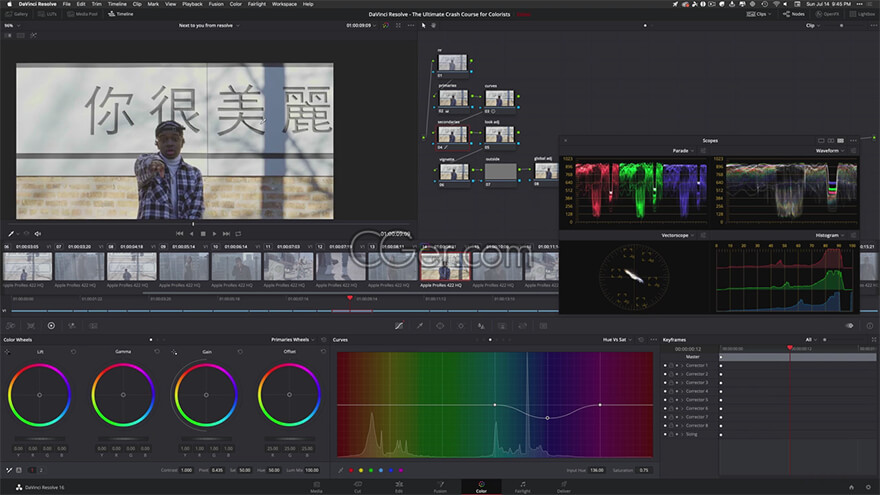The width and height of the screenshot is (880, 495).
Task: Open the Information palette icon
Action: [x=869, y=326]
